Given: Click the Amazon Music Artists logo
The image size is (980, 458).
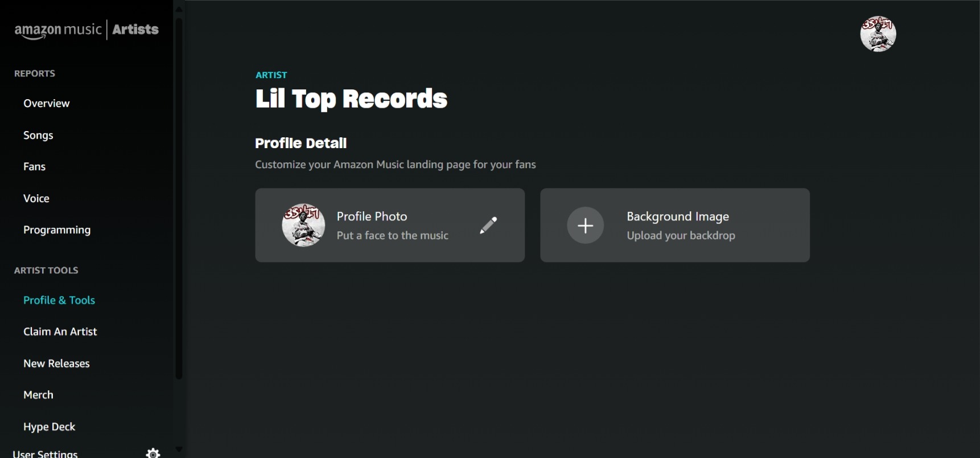Looking at the screenshot, I should (x=85, y=30).
